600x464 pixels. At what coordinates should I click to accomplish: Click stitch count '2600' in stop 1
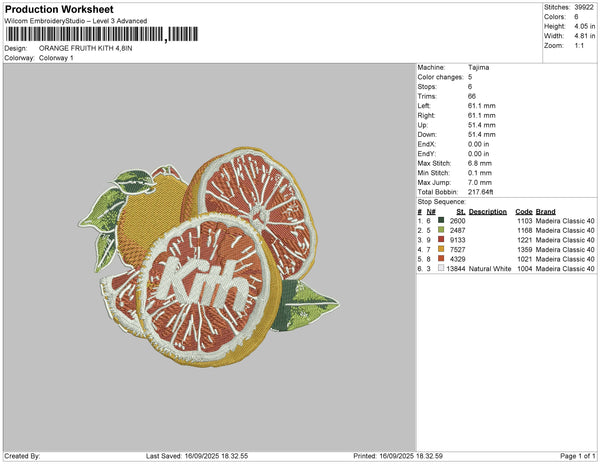(x=457, y=221)
